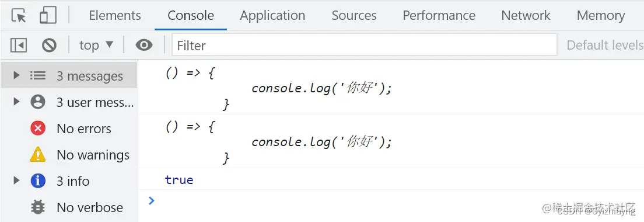Screen dimensions: 644x222
Task: Switch to the Elements tab
Action: click(115, 16)
